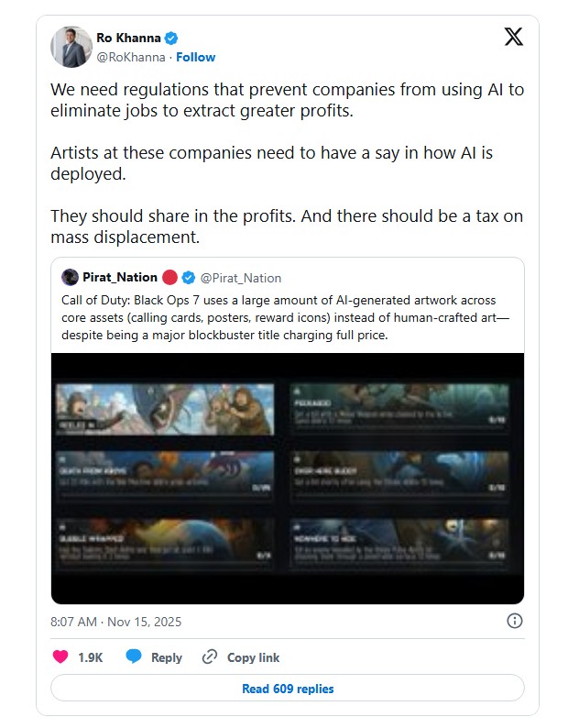Follow Ro Khanna via Follow link

coord(195,57)
